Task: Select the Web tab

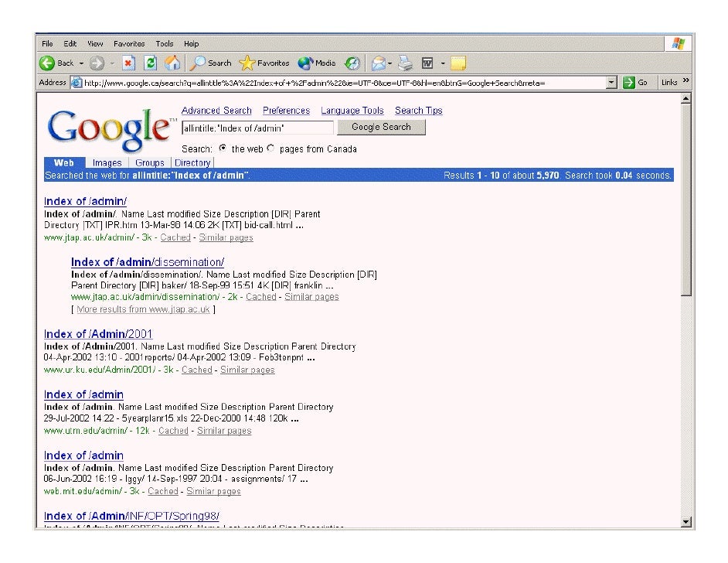Action: tap(64, 162)
